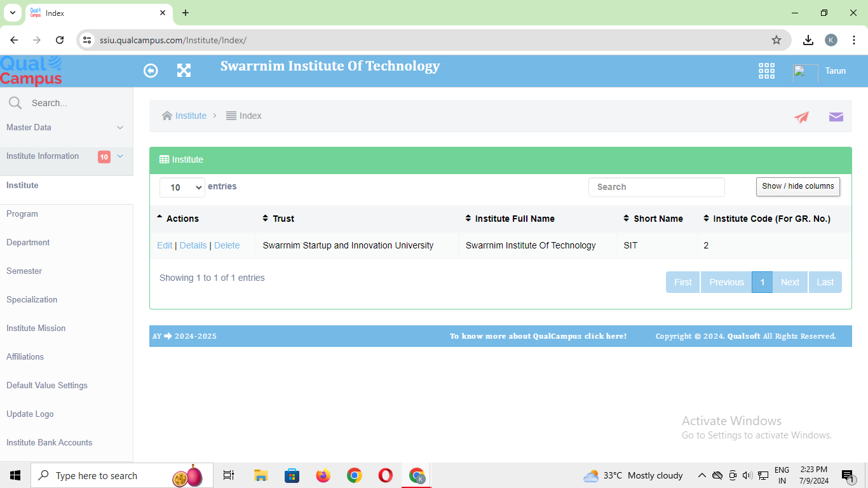Reload the page
This screenshot has width=868, height=488.
(x=60, y=40)
